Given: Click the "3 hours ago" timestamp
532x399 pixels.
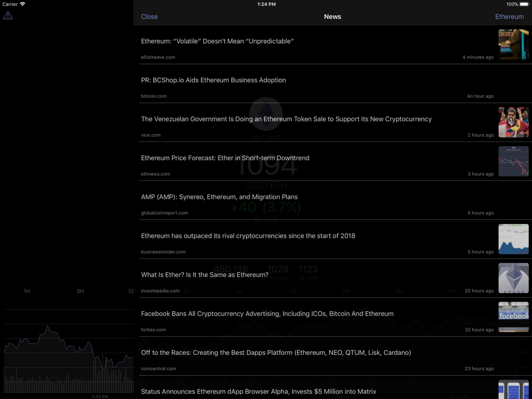Looking at the screenshot, I should (481, 174).
